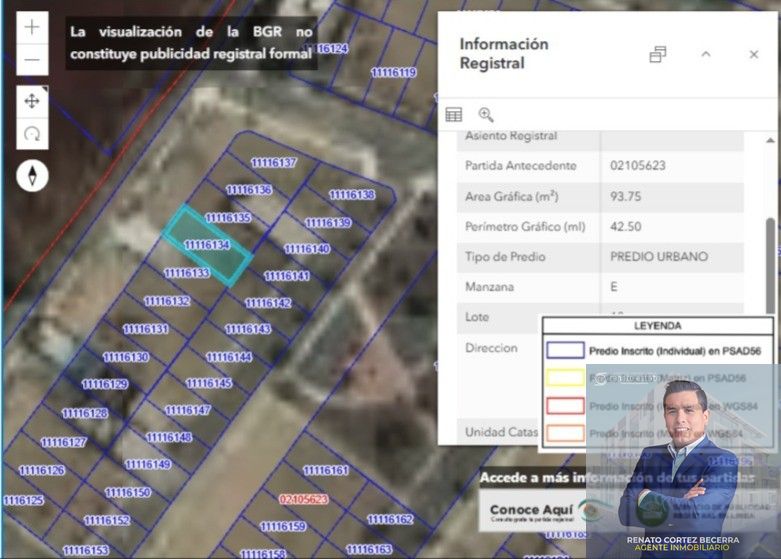Select parcel 11116142 on the map

tap(268, 303)
